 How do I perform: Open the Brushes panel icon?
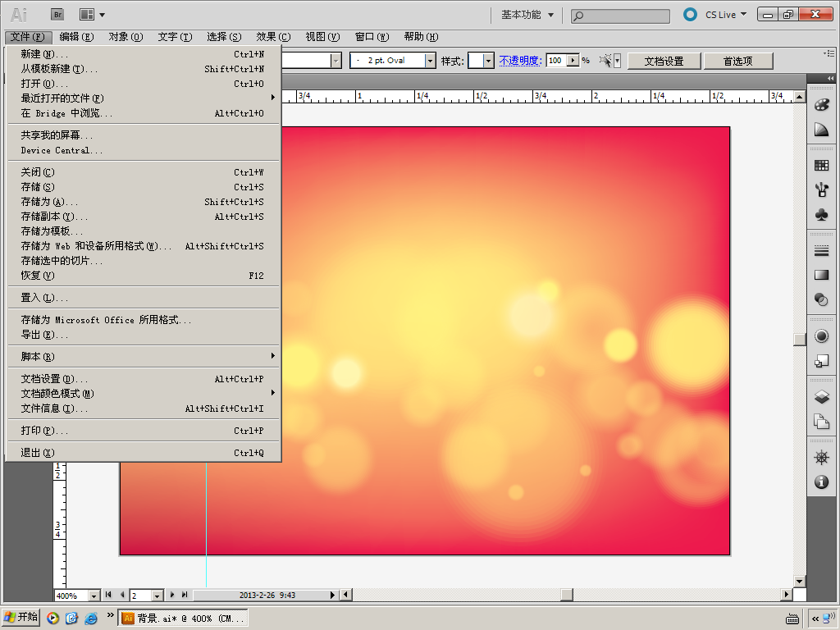click(x=821, y=190)
